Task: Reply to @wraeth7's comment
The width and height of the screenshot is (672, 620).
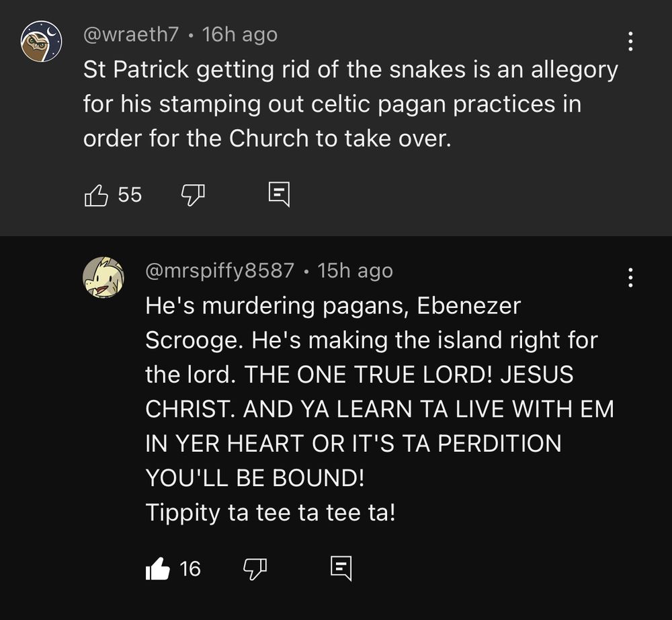Action: pyautogui.click(x=279, y=194)
